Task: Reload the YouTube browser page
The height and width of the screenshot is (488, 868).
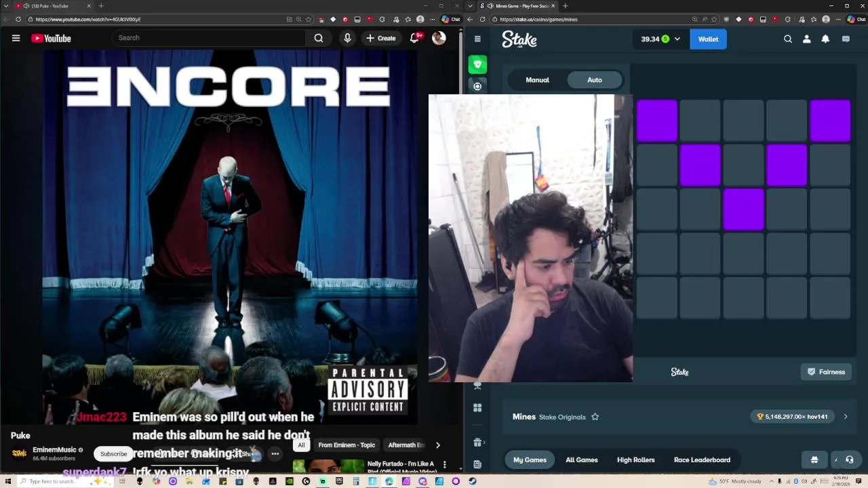Action: 18,19
